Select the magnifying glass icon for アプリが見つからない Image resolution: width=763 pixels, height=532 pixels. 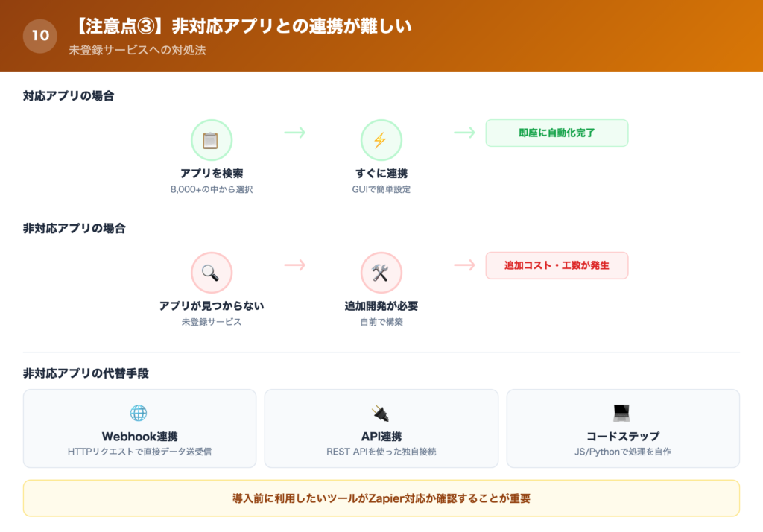coord(212,271)
